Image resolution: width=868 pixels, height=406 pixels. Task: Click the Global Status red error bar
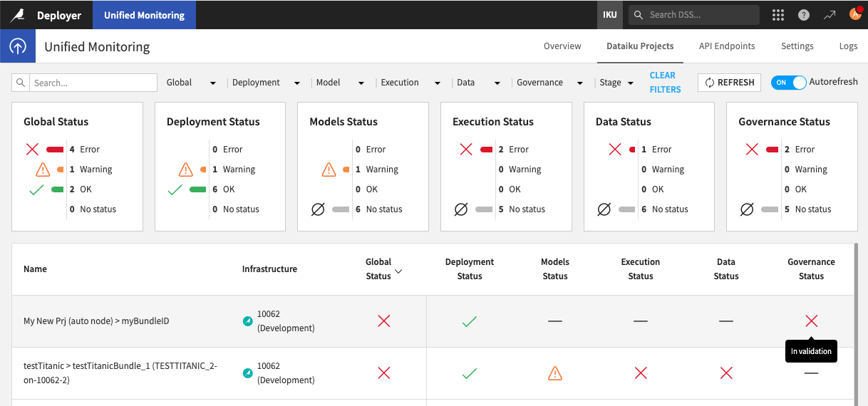coord(55,150)
